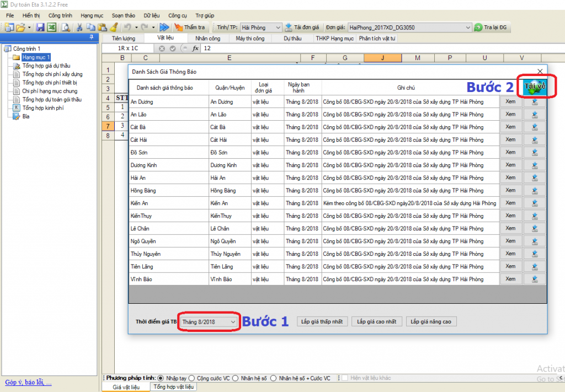The image size is (565, 392).
Task: Click Xem button for Cát Bà row
Action: click(x=510, y=127)
